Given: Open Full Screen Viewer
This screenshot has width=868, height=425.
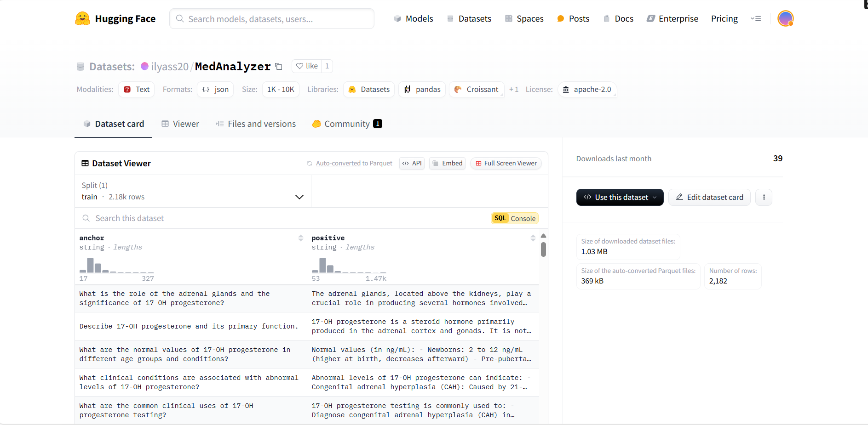Looking at the screenshot, I should click(506, 163).
